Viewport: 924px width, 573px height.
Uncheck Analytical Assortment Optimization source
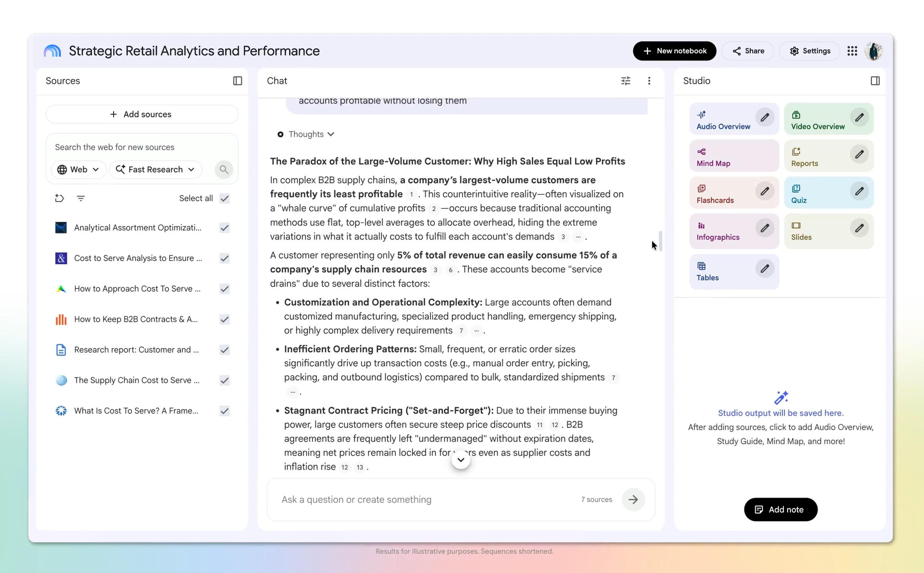pos(224,228)
